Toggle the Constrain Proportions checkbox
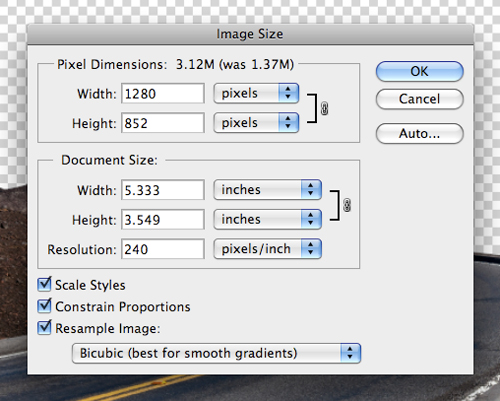This screenshot has width=500, height=401. (x=44, y=306)
